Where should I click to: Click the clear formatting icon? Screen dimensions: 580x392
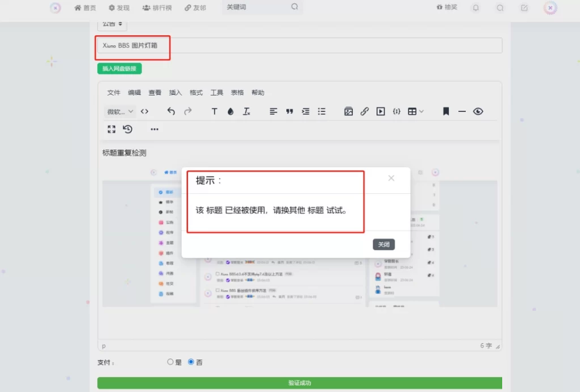point(247,111)
